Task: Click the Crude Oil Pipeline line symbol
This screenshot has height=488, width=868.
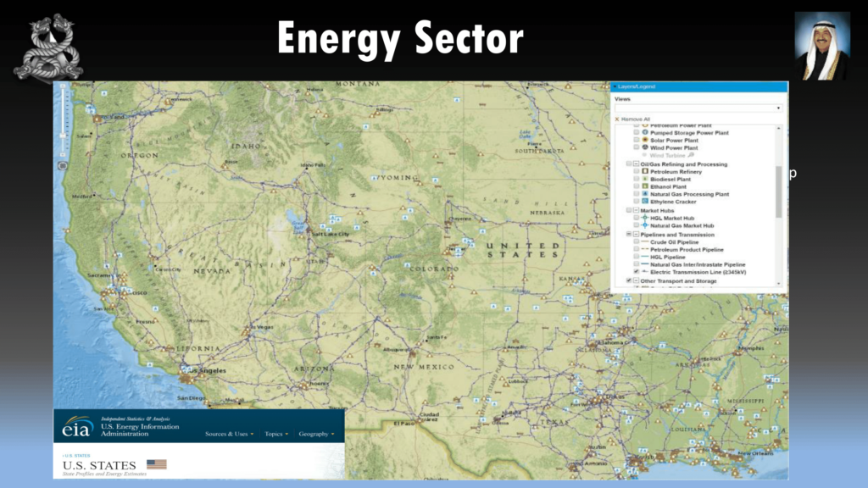Action: [645, 241]
